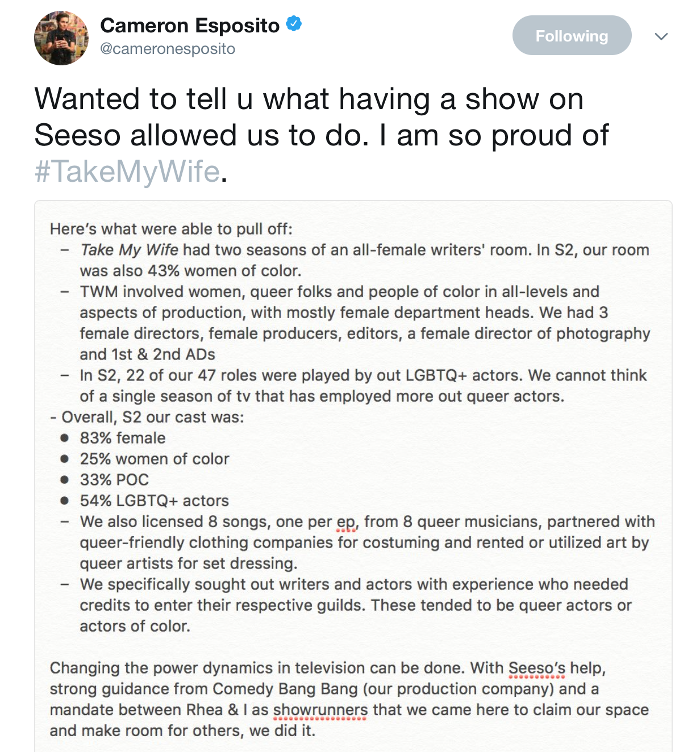
Task: Click the 'Overall, S2 our cast was' line
Action: 147,417
